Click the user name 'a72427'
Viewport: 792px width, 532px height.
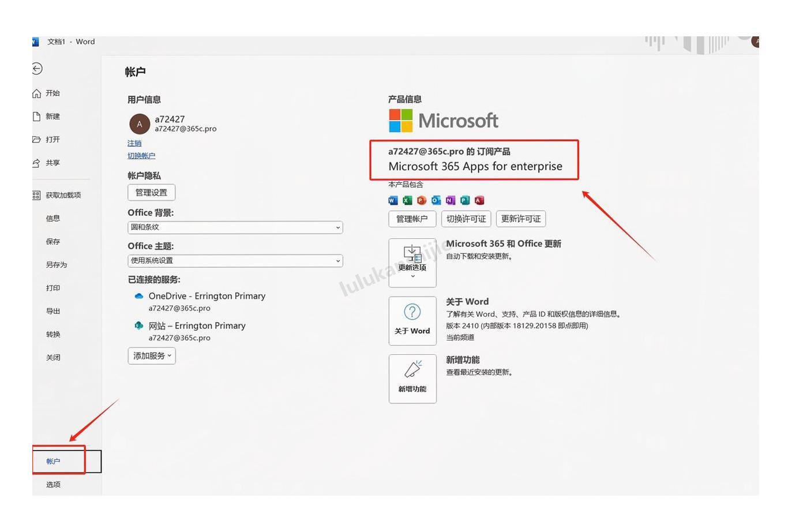tap(170, 119)
